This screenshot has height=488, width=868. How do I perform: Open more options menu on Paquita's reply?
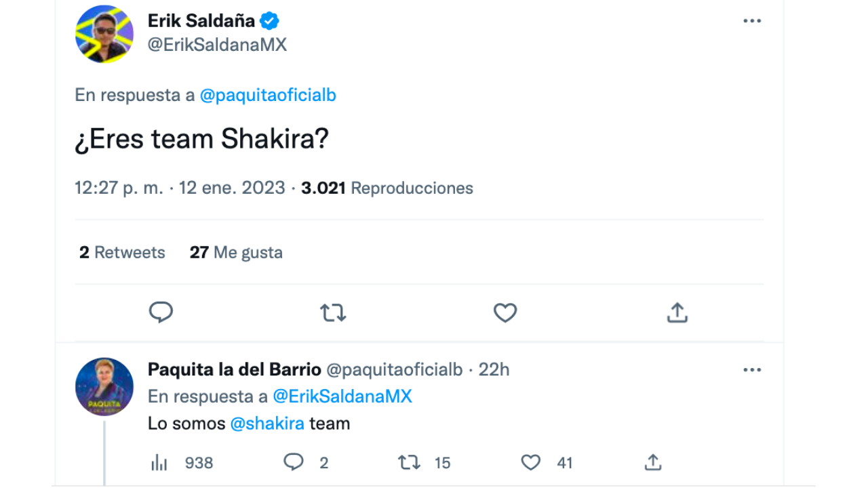[x=752, y=370]
